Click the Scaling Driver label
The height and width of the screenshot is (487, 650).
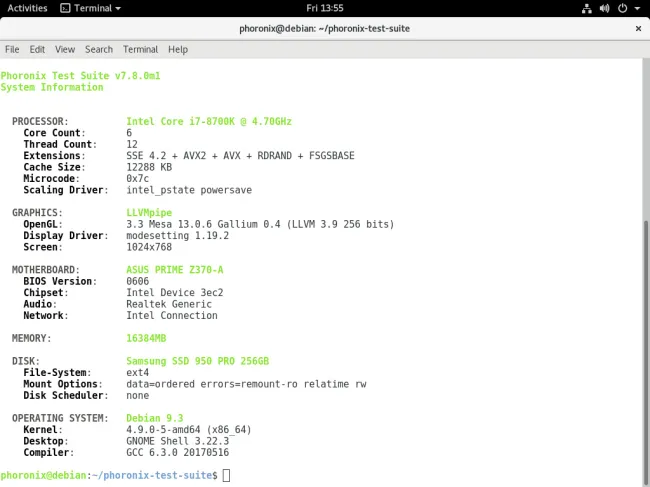[x=66, y=190]
